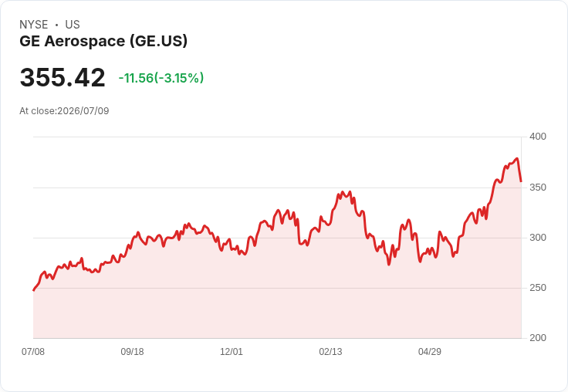Select the 04/29 date on x-axis
Image resolution: width=568 pixels, height=392 pixels.
[x=430, y=351]
